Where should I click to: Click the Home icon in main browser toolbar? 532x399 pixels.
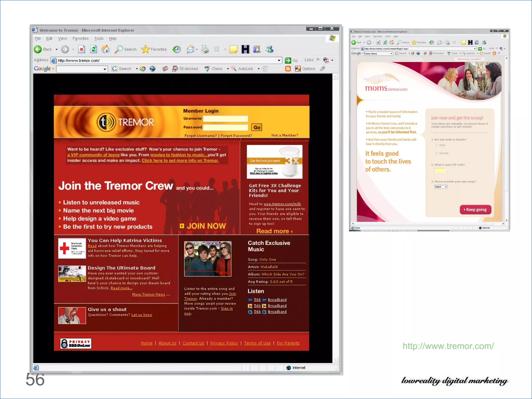105,49
